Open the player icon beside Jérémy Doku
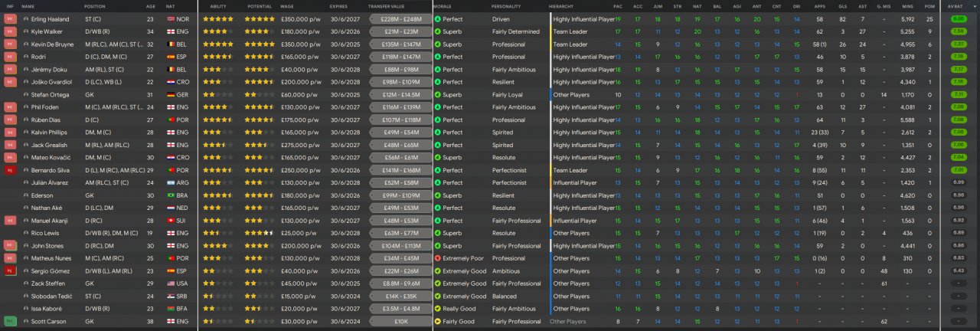This screenshot has width=980, height=331. tap(26, 69)
